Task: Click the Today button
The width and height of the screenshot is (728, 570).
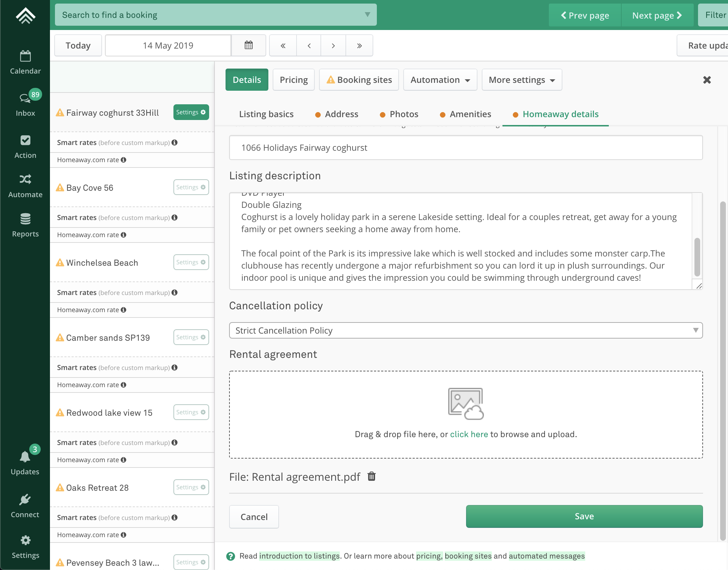Action: point(78,45)
